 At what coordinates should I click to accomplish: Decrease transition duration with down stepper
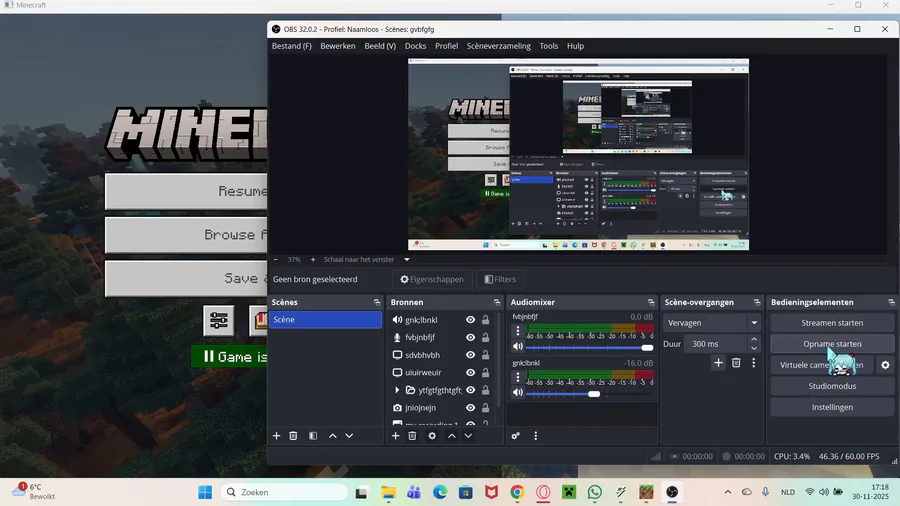(754, 348)
